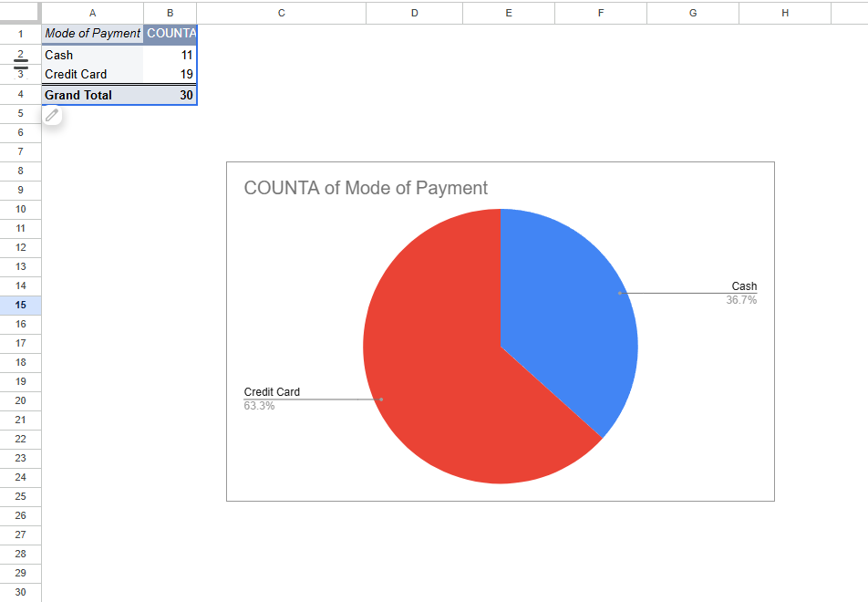Select row 4 header

(x=20, y=94)
